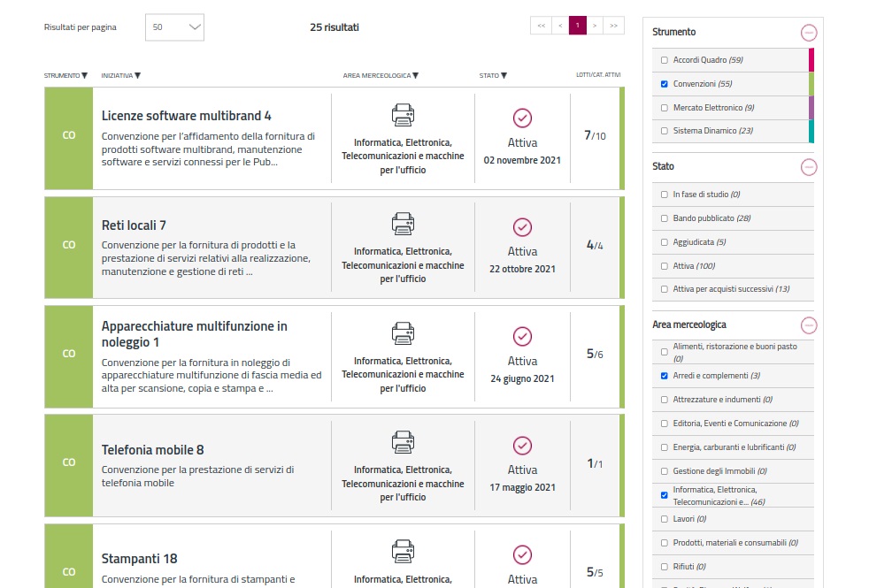Sort by Iniziativa column header
The image size is (869, 588).
click(121, 76)
